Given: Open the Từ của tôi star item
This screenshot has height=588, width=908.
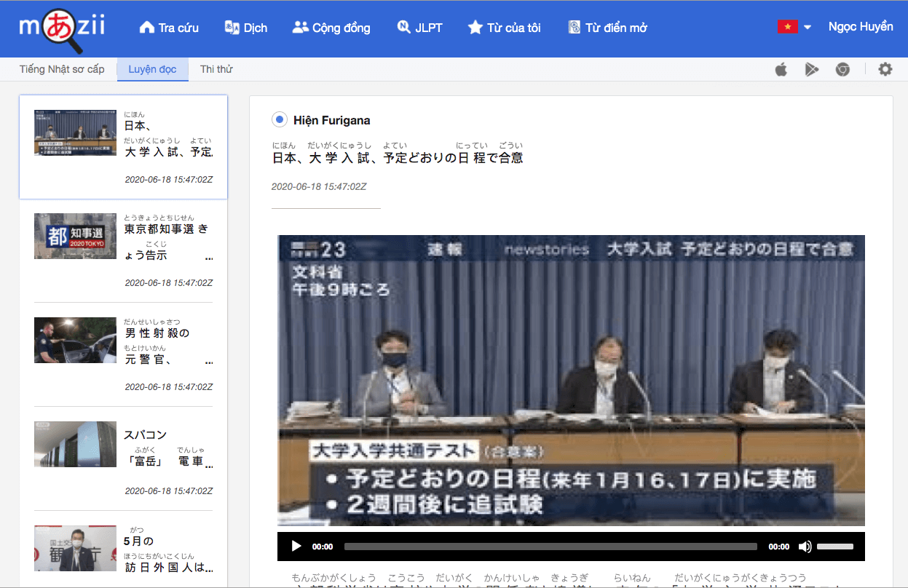Looking at the screenshot, I should (x=504, y=28).
